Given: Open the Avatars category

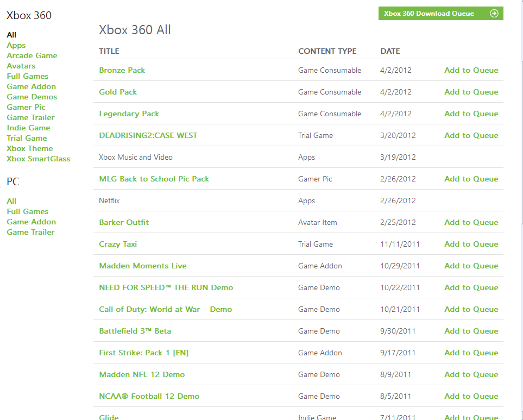Looking at the screenshot, I should coord(21,66).
